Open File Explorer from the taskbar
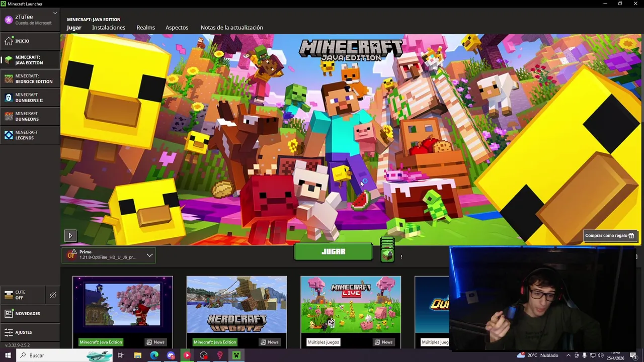 click(137, 355)
